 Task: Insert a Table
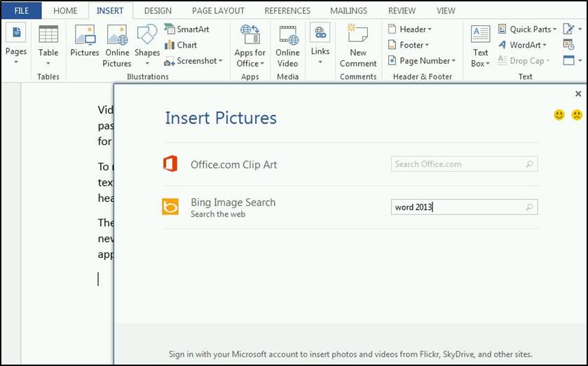[x=48, y=44]
